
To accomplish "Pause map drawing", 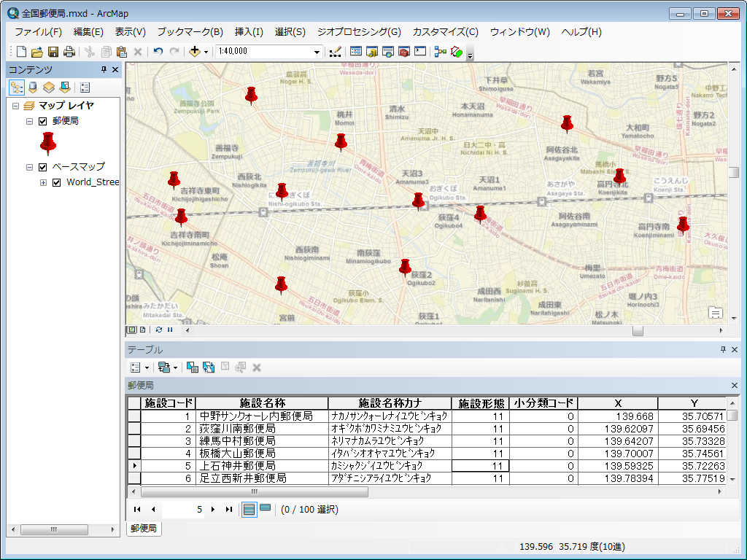I will click(x=170, y=330).
